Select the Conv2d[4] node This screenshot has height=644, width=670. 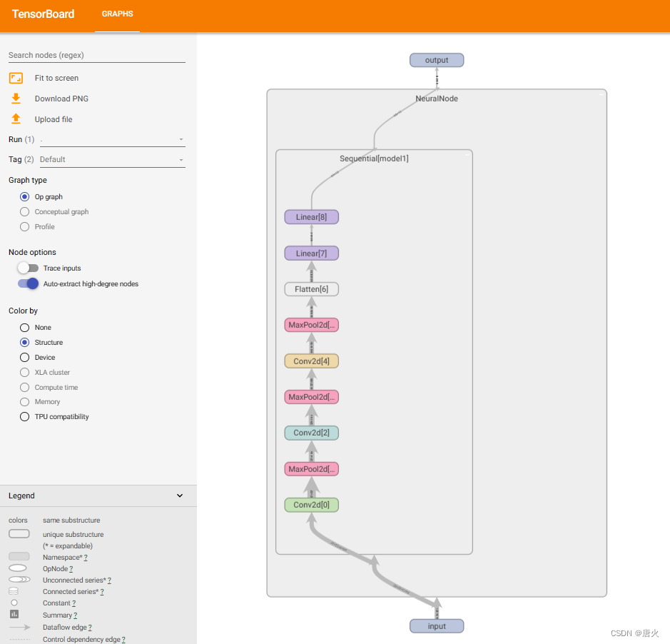[x=312, y=361]
